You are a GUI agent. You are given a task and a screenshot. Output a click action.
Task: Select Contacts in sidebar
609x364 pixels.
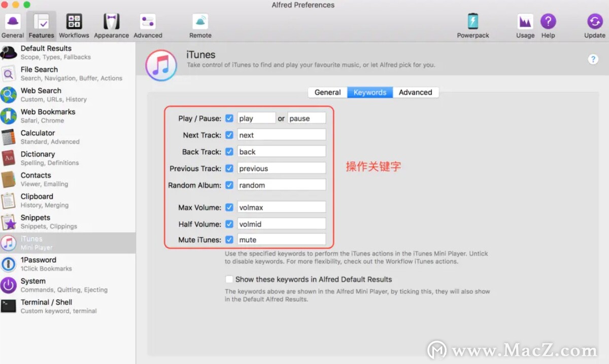click(x=68, y=179)
